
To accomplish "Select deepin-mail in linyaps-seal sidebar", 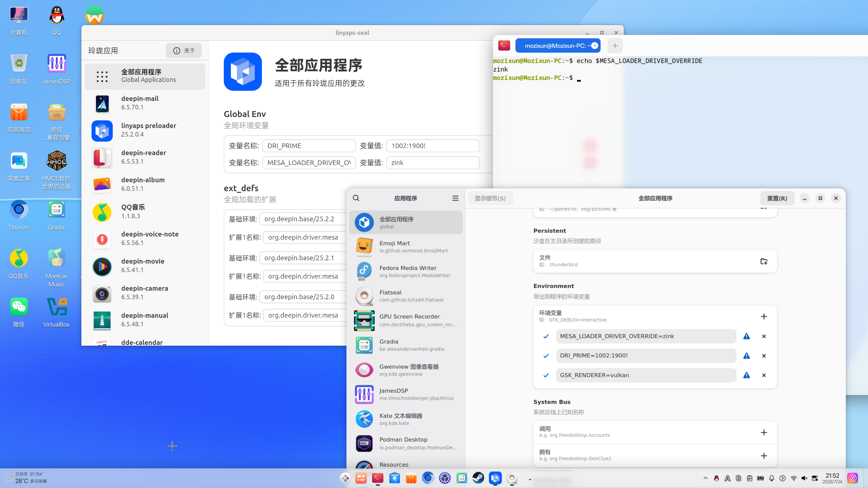I will [x=145, y=103].
